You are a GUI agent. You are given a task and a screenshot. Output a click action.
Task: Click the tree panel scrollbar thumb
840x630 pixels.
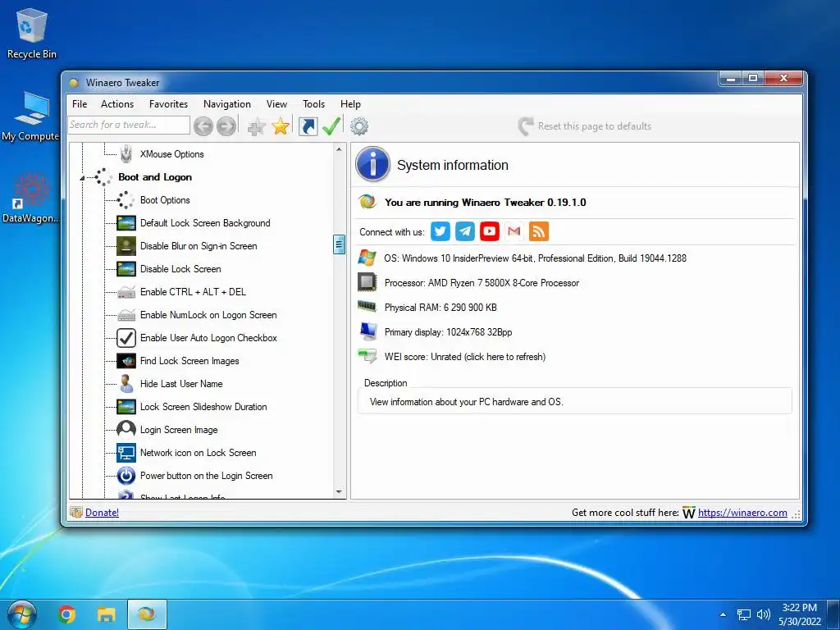339,244
